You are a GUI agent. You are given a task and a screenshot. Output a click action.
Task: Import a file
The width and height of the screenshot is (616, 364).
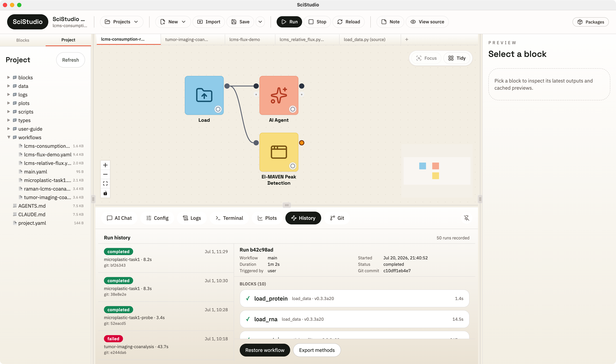209,22
